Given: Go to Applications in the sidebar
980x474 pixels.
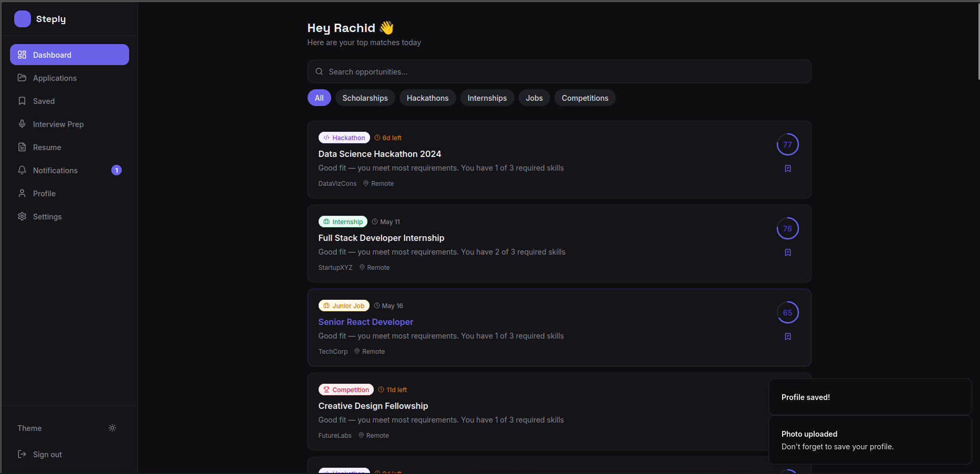Looking at the screenshot, I should coord(69,78).
